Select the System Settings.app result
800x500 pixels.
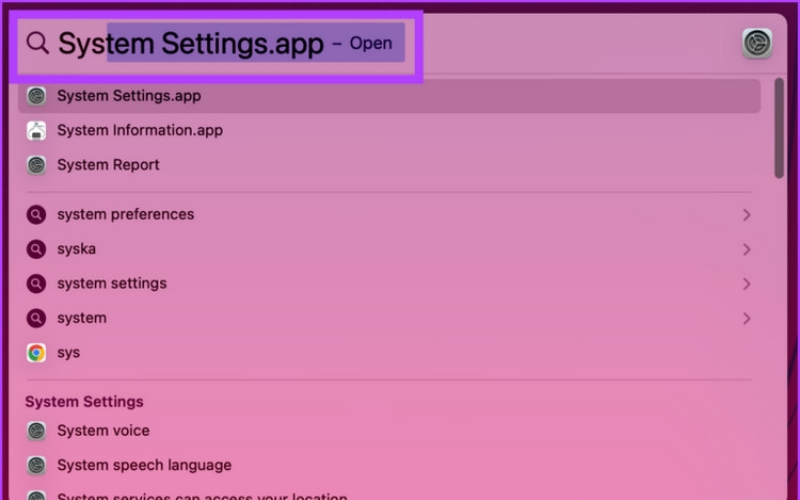(x=389, y=96)
